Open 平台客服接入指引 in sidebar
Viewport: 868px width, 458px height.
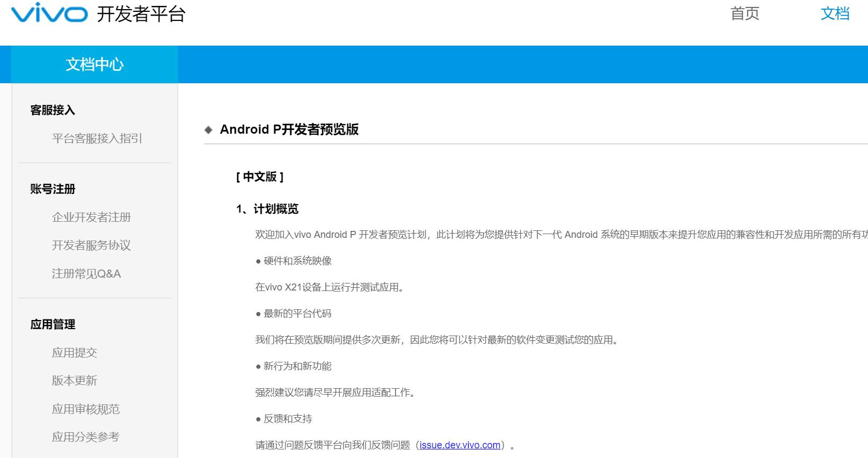tap(97, 139)
